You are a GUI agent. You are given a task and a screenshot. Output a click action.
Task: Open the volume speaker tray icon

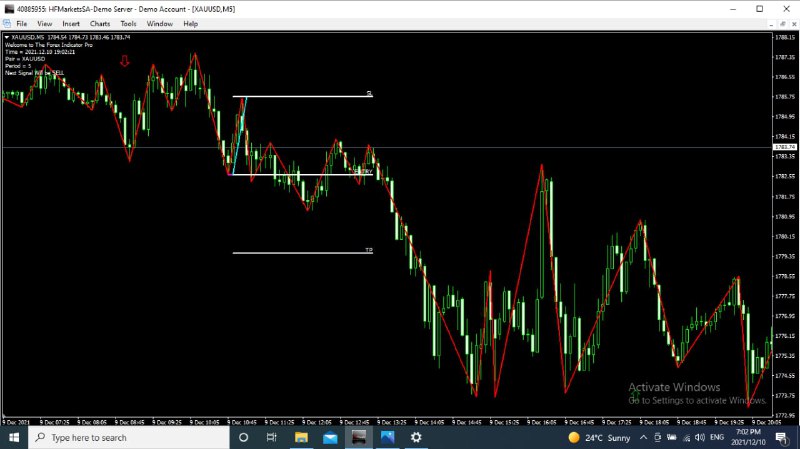(700, 437)
